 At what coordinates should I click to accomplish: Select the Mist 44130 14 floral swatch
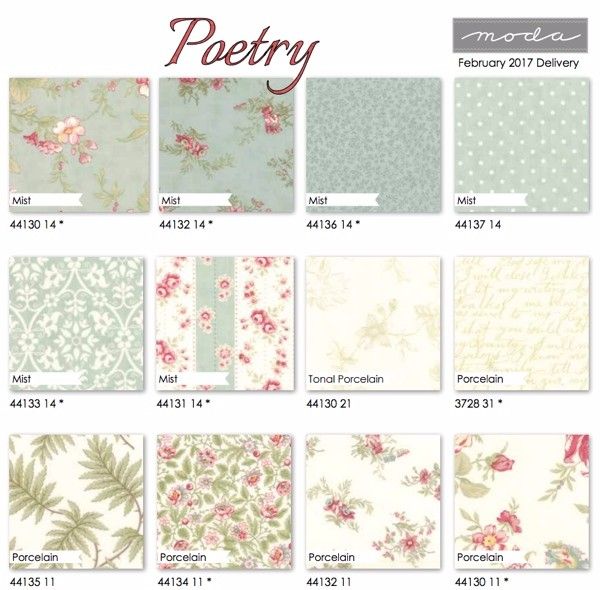(79, 145)
